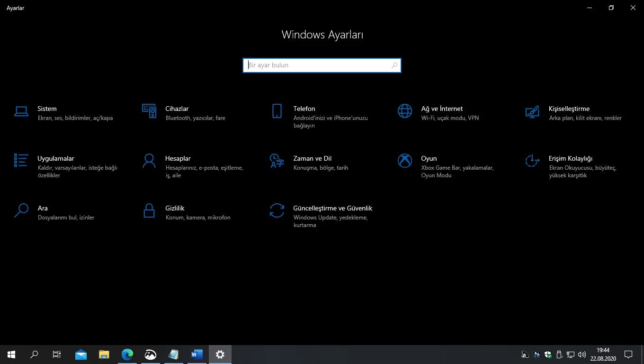Click the Oyun Xbox icon
This screenshot has height=364, width=644.
click(404, 161)
